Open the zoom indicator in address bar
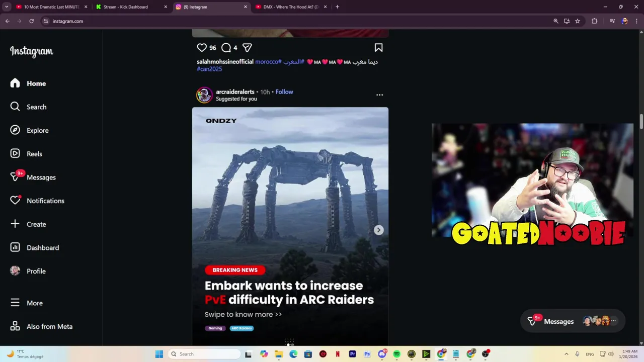This screenshot has width=644, height=362. pos(556,21)
